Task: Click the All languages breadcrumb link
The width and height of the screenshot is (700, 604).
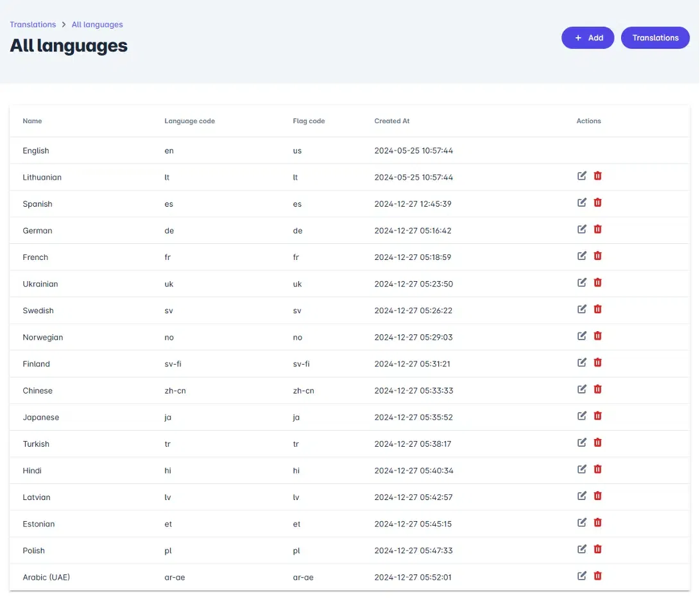Action: (97, 24)
